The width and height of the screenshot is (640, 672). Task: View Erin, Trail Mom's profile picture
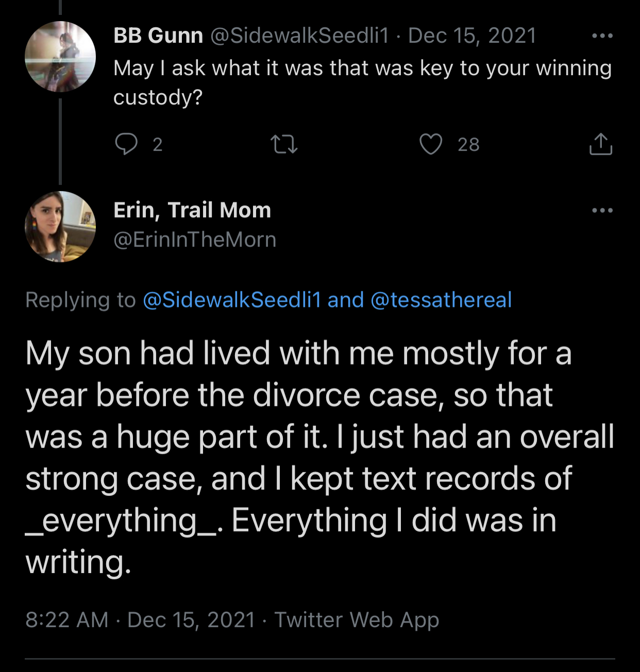coord(60,227)
